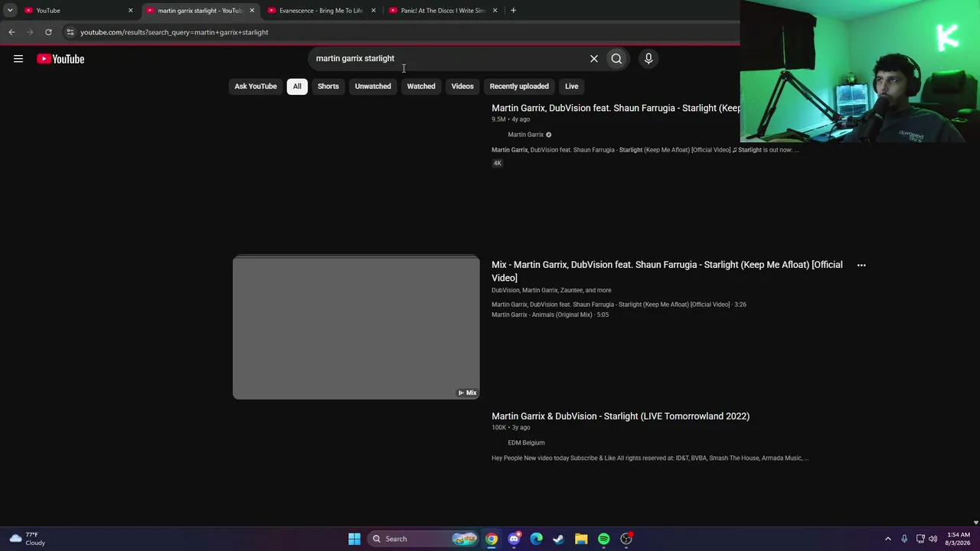Open a new browser tab
980x551 pixels.
(x=513, y=11)
